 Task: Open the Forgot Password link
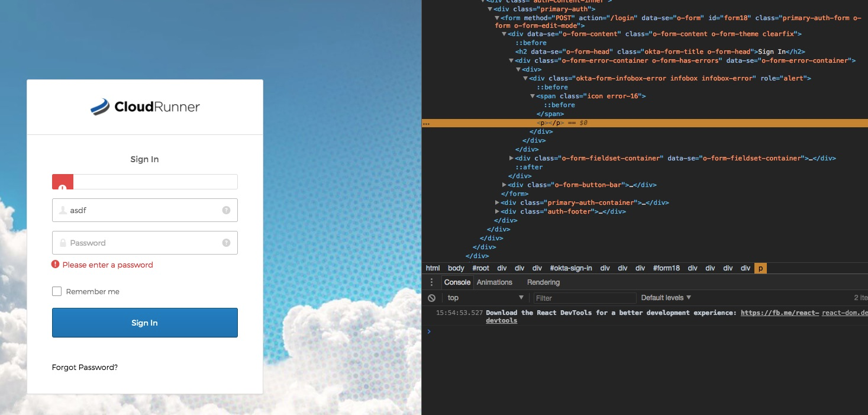[85, 367]
